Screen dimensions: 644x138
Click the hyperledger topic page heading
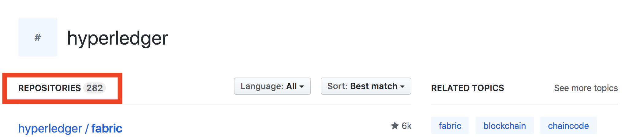(117, 38)
